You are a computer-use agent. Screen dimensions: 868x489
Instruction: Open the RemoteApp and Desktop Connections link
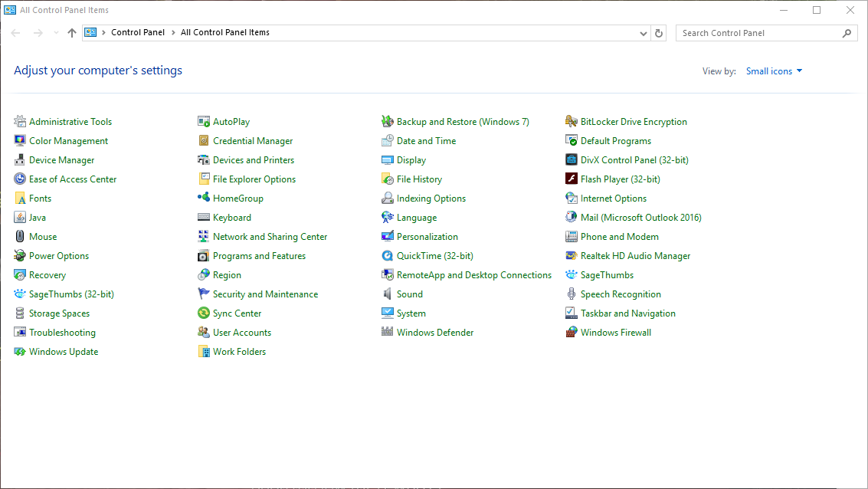pyautogui.click(x=474, y=275)
